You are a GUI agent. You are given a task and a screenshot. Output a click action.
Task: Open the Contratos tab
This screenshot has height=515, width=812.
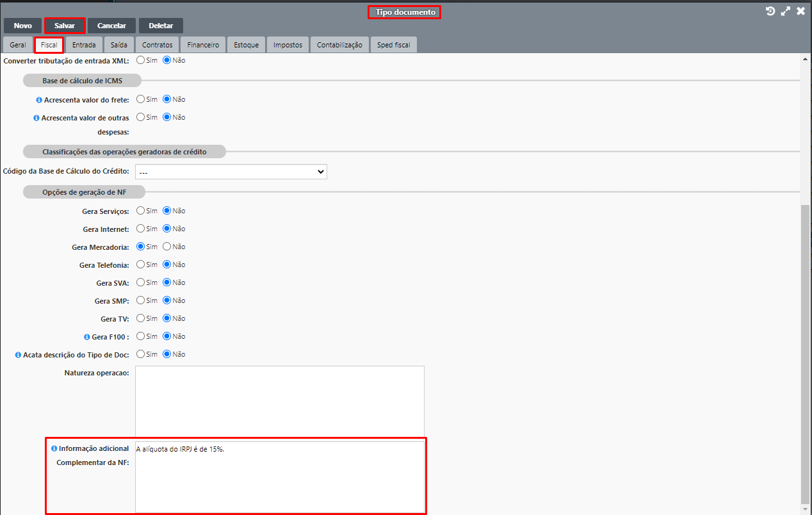tap(158, 45)
